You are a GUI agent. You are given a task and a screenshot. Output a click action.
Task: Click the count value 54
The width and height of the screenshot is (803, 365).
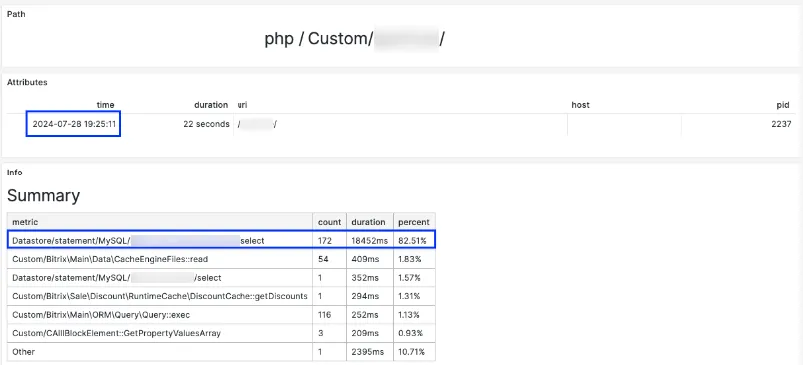tap(323, 259)
